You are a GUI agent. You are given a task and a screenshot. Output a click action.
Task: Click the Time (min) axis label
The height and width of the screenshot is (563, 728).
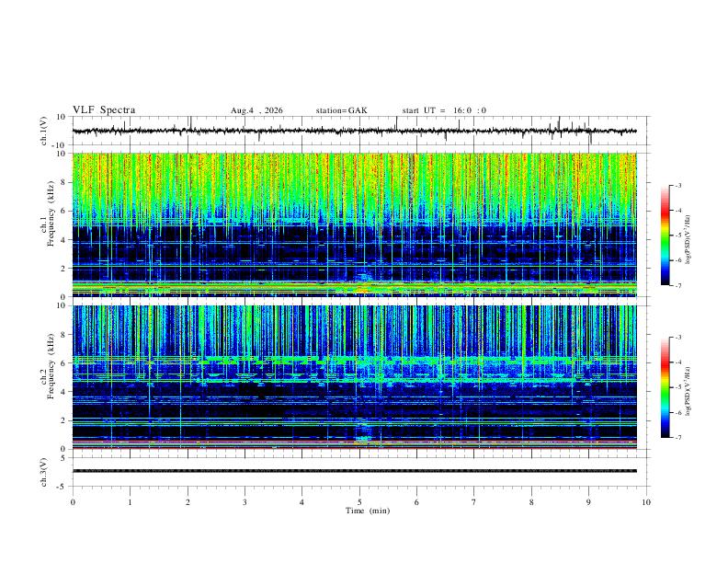coord(368,511)
